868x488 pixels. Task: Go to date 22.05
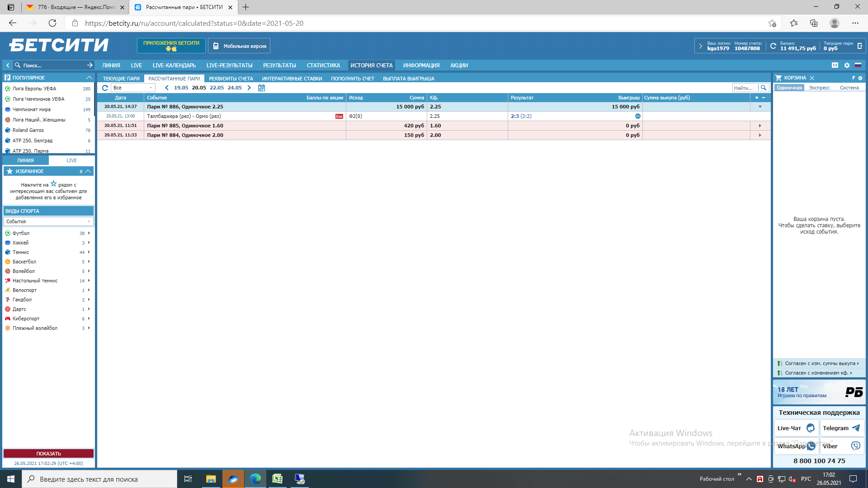[217, 88]
